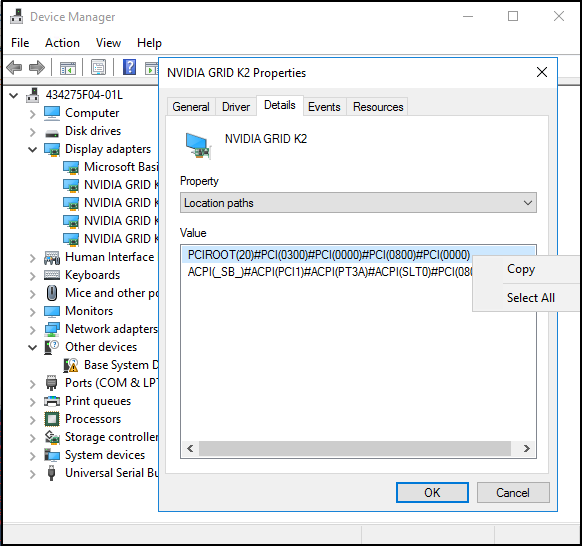Click the System devices icon
Viewport: 582px width, 546px height.
(52, 455)
